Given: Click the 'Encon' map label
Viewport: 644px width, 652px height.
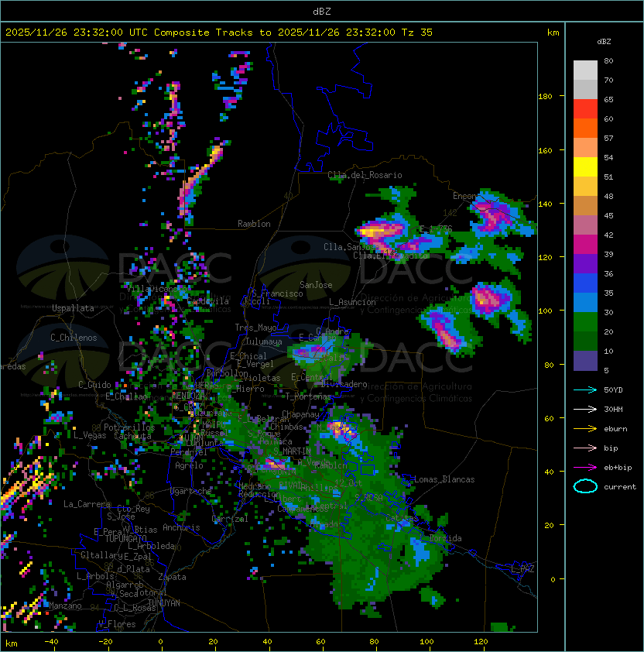Looking at the screenshot, I should pyautogui.click(x=464, y=196).
